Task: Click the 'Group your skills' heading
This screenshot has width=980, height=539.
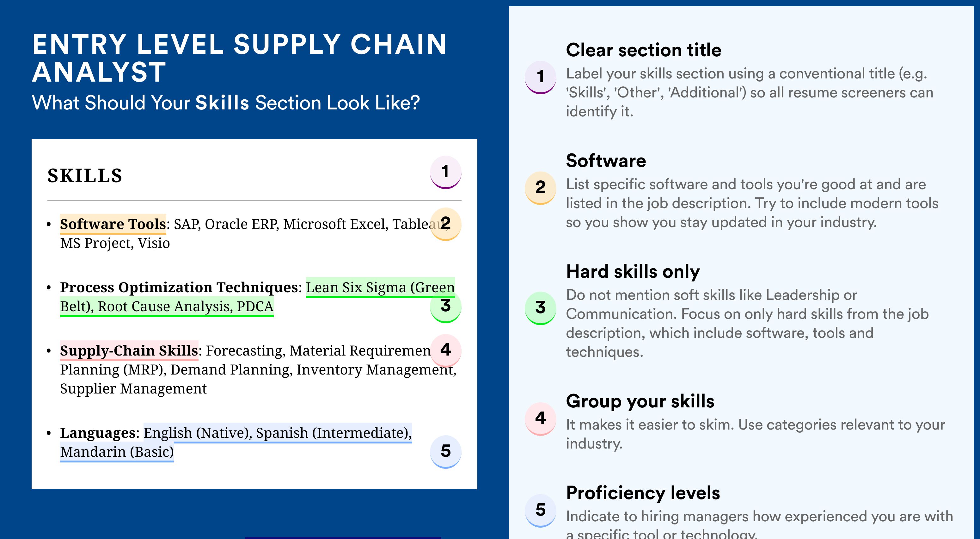Action: click(640, 401)
